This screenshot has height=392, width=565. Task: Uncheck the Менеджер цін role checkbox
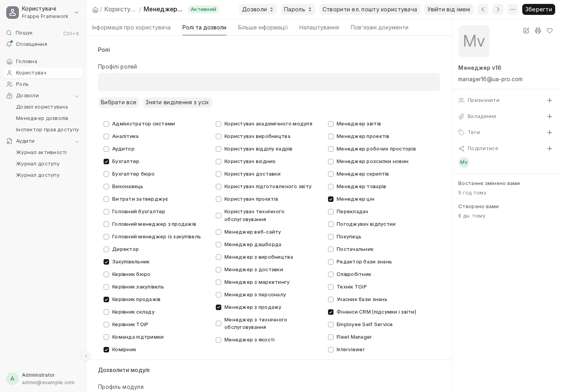point(331,199)
